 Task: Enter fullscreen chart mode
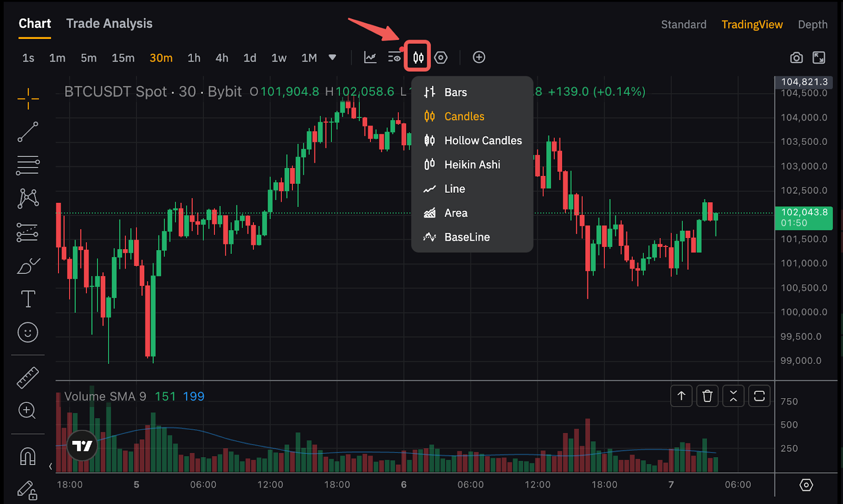coord(819,58)
